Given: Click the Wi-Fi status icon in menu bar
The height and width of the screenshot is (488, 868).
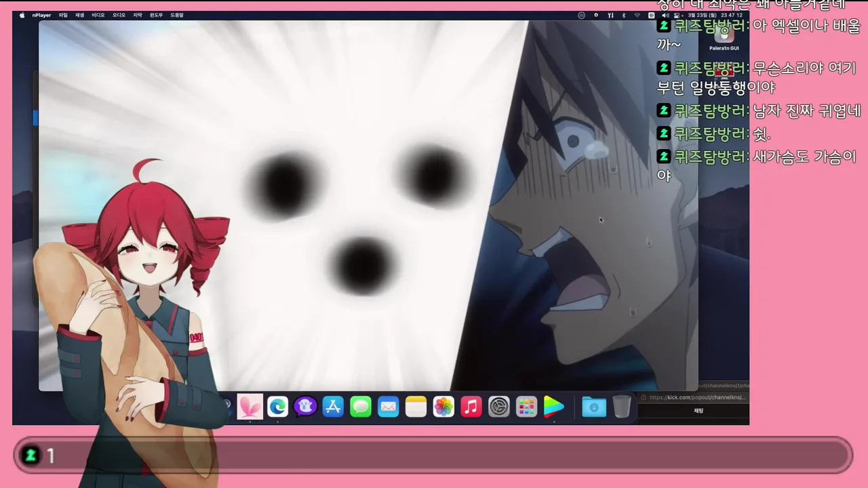Looking at the screenshot, I should point(637,15).
